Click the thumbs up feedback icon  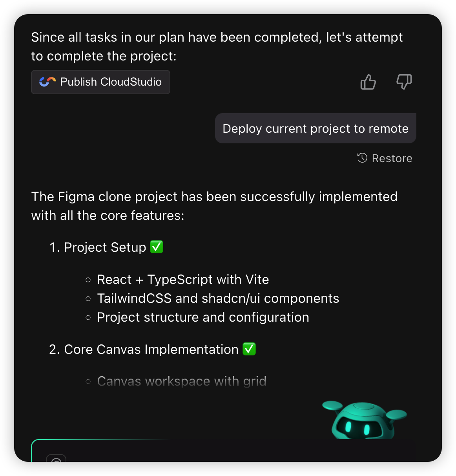(368, 82)
